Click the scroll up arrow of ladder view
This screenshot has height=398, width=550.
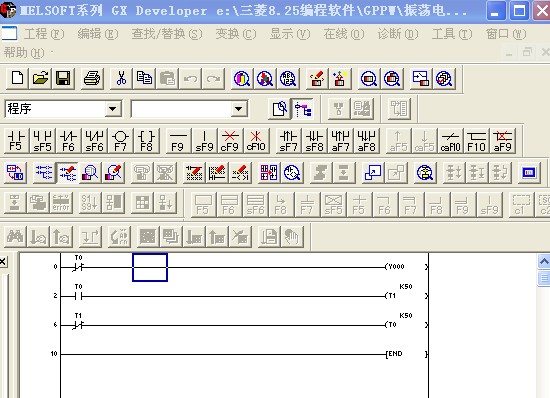[x=544, y=262]
